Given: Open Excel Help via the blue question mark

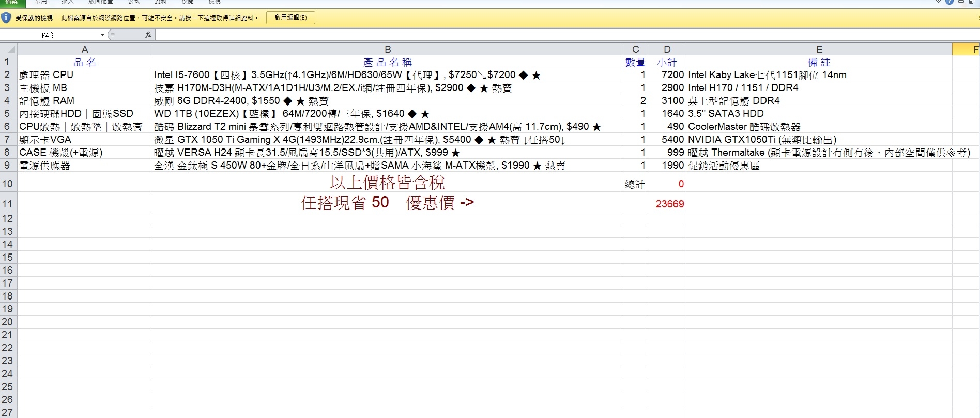Looking at the screenshot, I should (x=950, y=2).
